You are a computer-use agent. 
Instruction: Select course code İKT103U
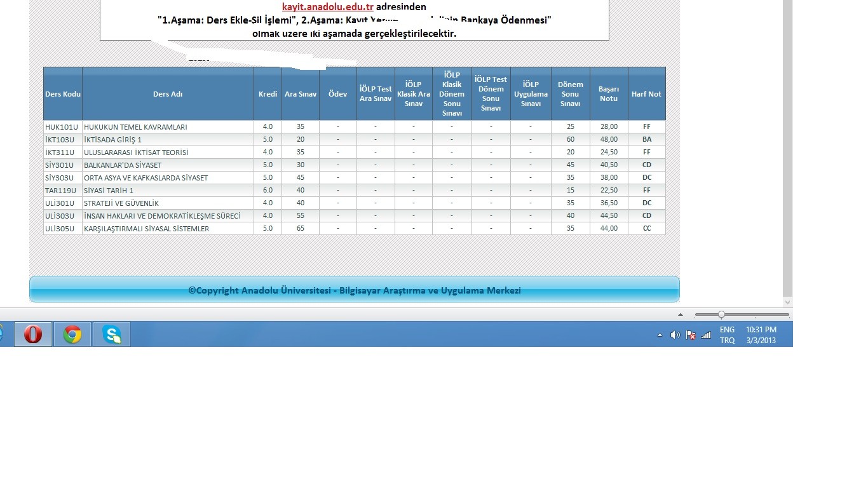click(60, 140)
